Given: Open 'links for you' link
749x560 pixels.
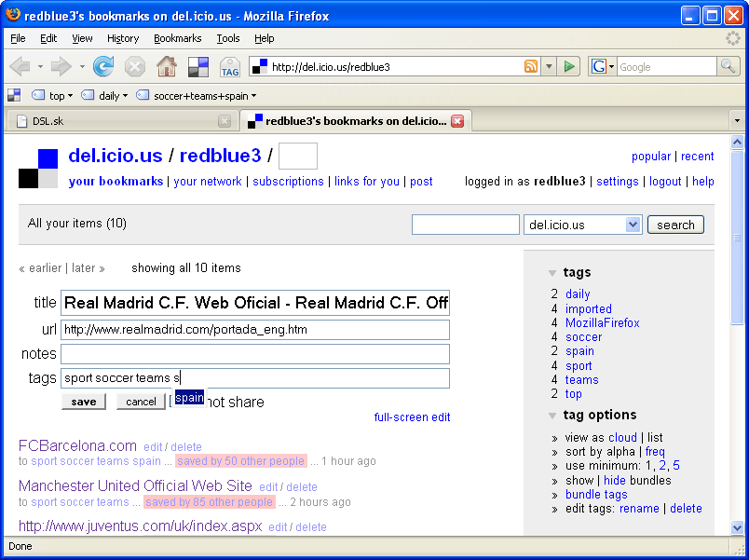Looking at the screenshot, I should click(x=366, y=182).
